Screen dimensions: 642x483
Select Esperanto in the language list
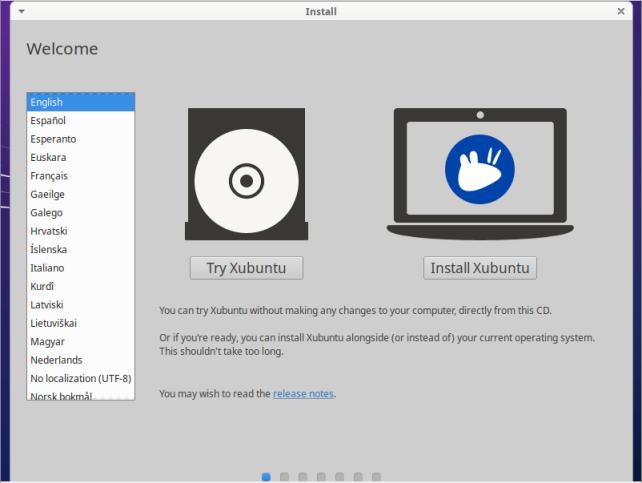[81, 139]
